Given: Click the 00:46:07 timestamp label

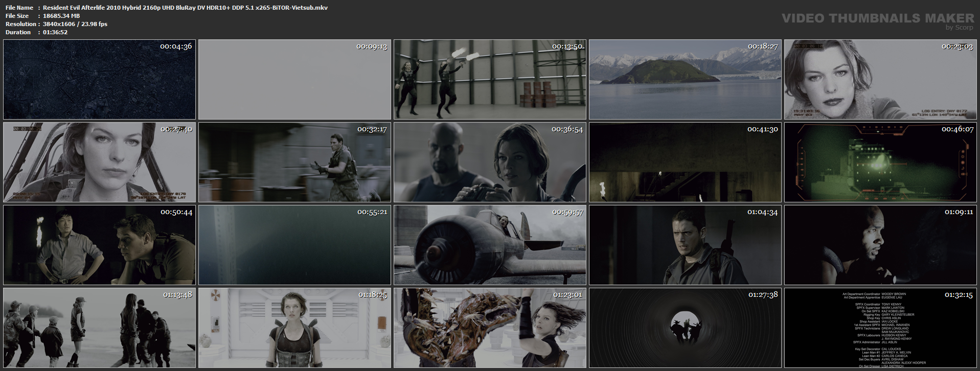Looking at the screenshot, I should pos(958,129).
